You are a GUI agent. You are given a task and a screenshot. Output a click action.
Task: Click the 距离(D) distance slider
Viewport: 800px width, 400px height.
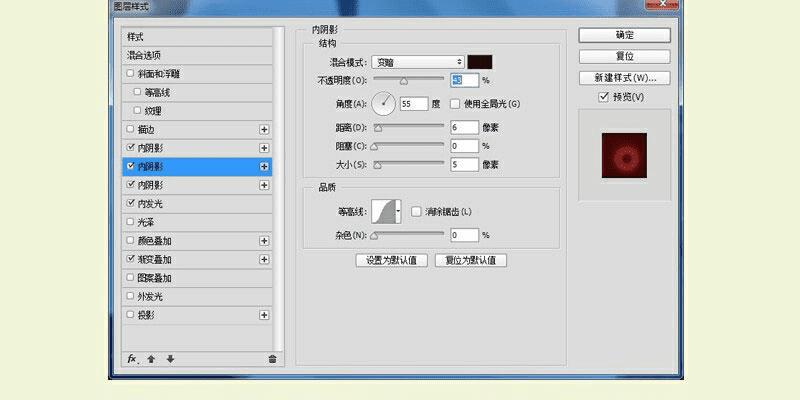pyautogui.click(x=409, y=127)
